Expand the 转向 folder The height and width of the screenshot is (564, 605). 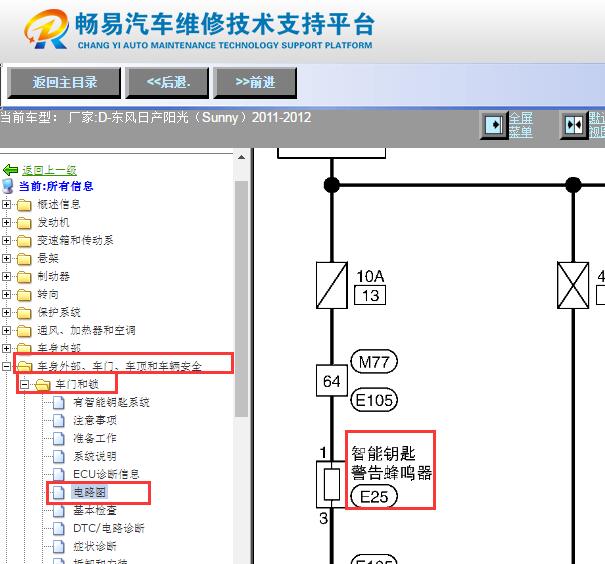(6, 294)
